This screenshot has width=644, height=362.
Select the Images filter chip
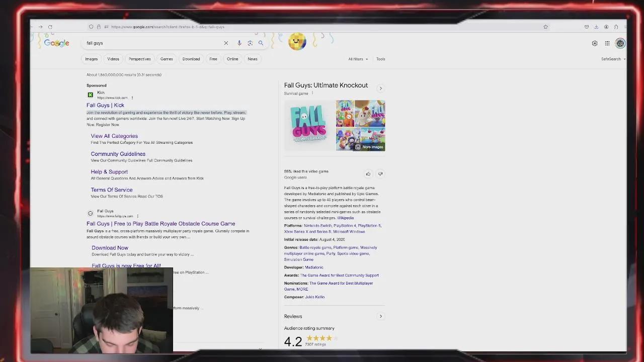(x=92, y=59)
